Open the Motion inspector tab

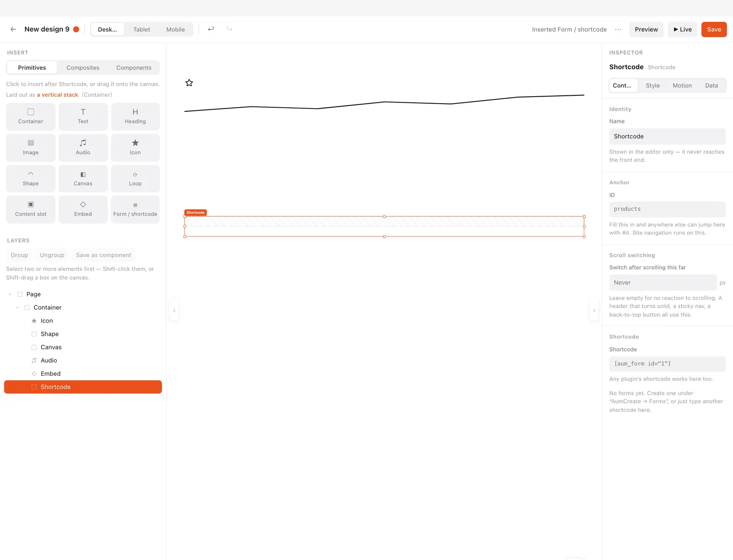click(682, 86)
